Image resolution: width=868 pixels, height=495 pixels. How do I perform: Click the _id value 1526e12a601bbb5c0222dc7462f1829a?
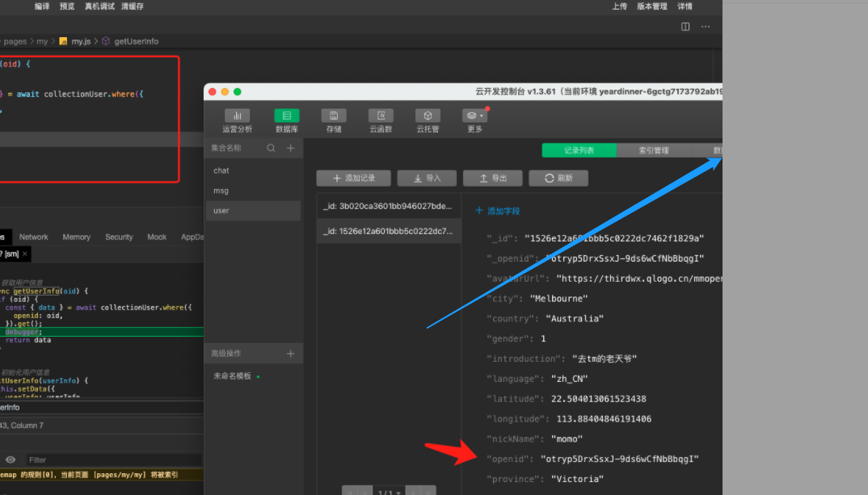614,238
